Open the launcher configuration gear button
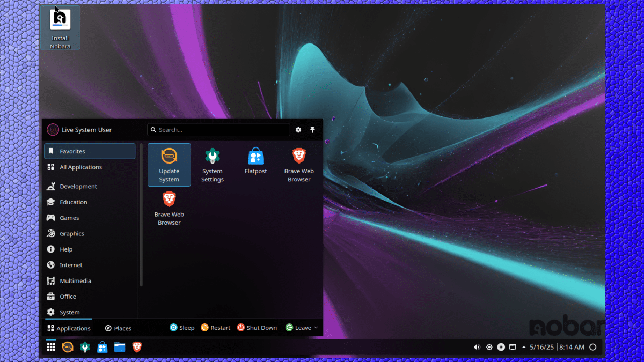This screenshot has height=362, width=644. (298, 130)
